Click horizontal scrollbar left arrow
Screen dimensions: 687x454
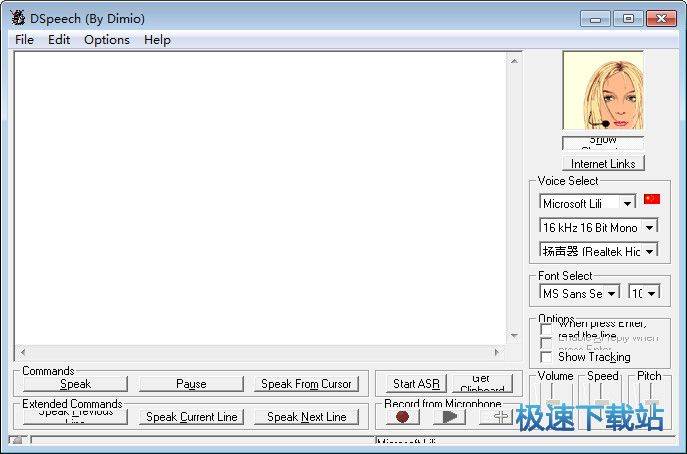[22, 353]
